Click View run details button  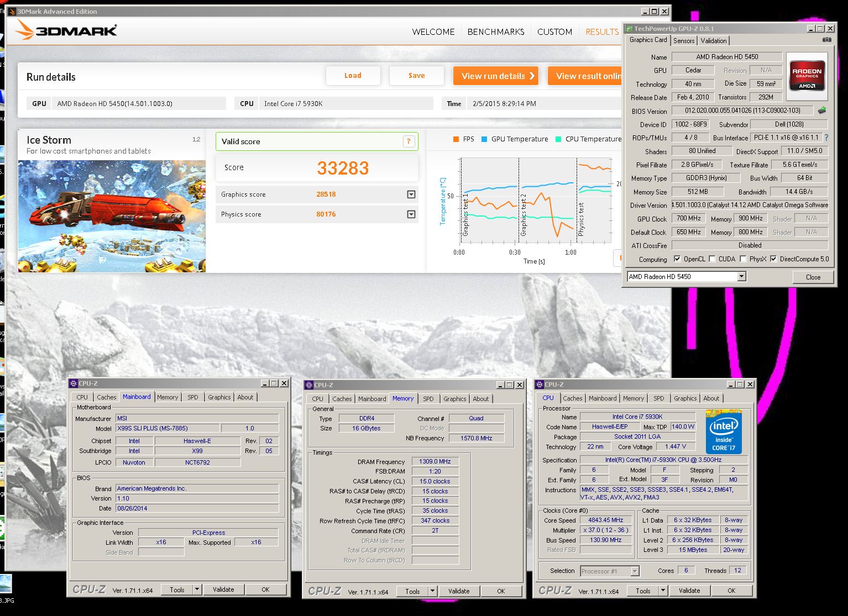coord(496,76)
